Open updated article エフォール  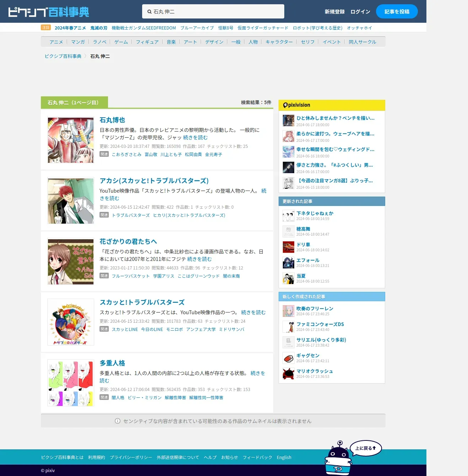tap(308, 260)
